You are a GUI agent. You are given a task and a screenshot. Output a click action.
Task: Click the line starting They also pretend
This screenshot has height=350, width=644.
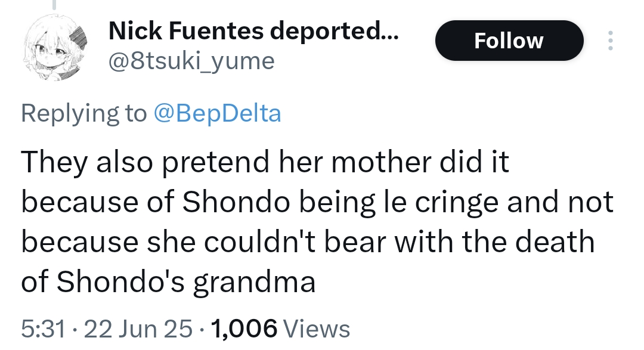[x=265, y=163]
